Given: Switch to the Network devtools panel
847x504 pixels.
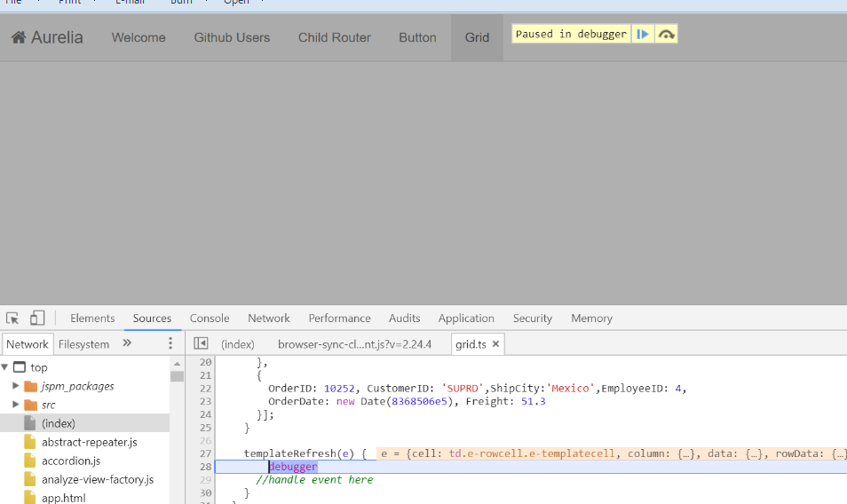Looking at the screenshot, I should 268,319.
